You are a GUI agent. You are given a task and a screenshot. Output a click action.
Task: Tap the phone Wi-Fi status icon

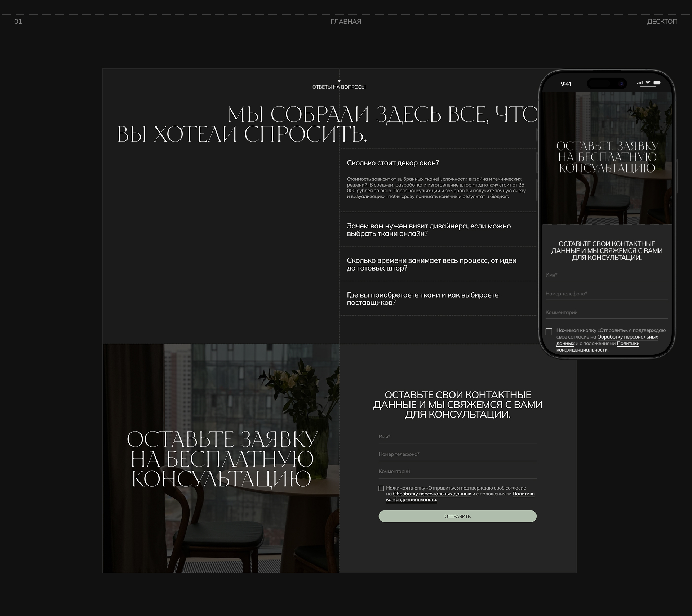click(648, 83)
